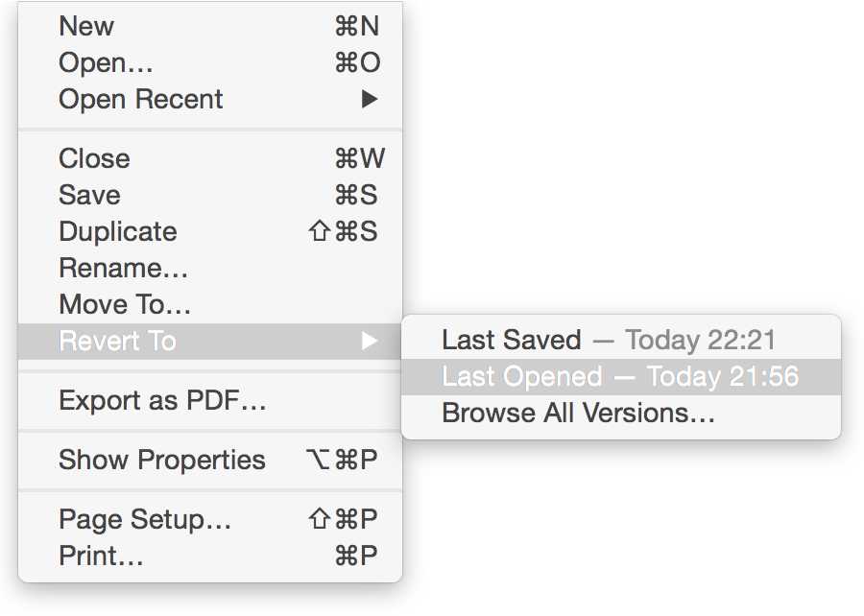Choose Export as PDF…

(x=210, y=401)
